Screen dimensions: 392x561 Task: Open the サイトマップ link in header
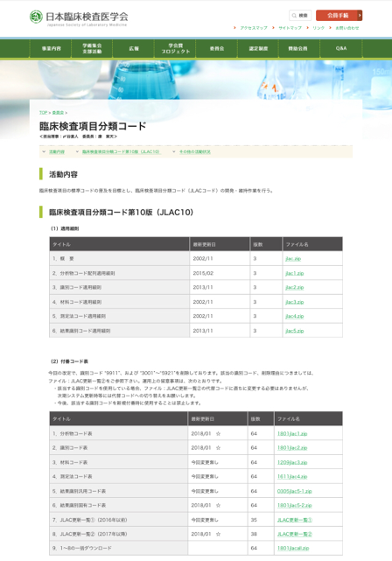coord(290,28)
